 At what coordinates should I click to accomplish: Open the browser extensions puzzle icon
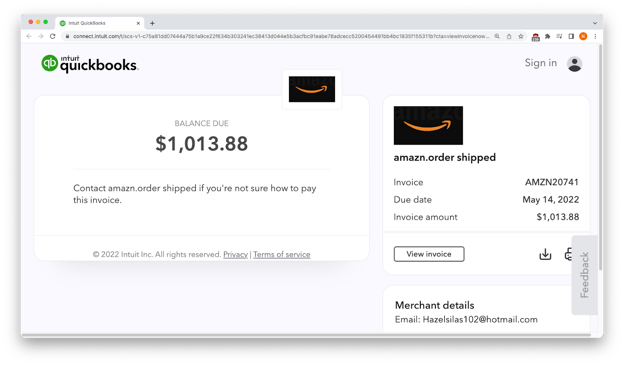[548, 36]
